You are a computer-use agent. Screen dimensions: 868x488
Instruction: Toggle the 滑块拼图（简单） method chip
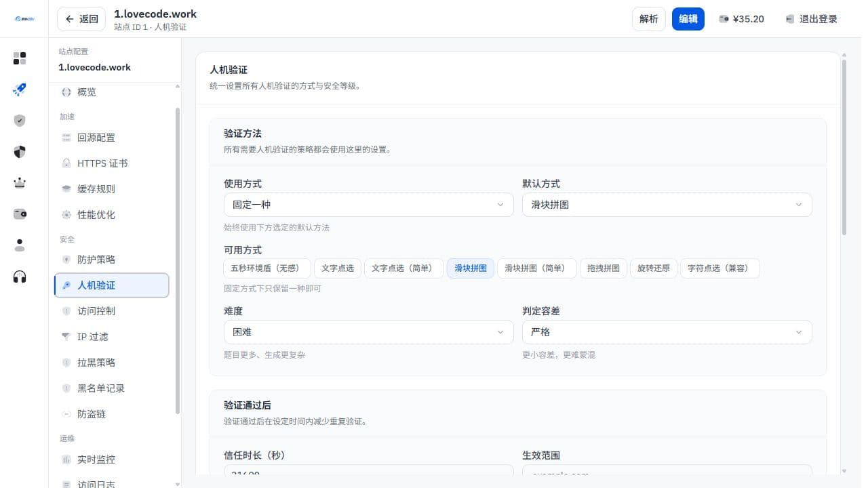(537, 268)
